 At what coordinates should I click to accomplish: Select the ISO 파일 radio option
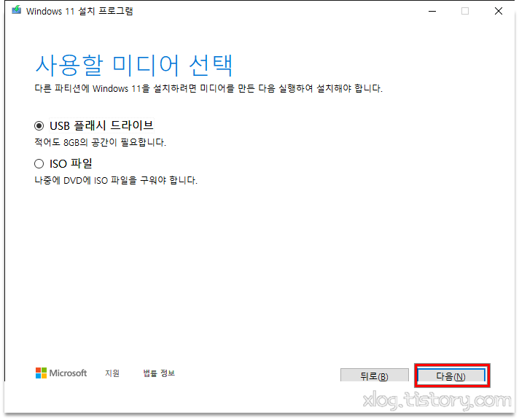pos(39,163)
